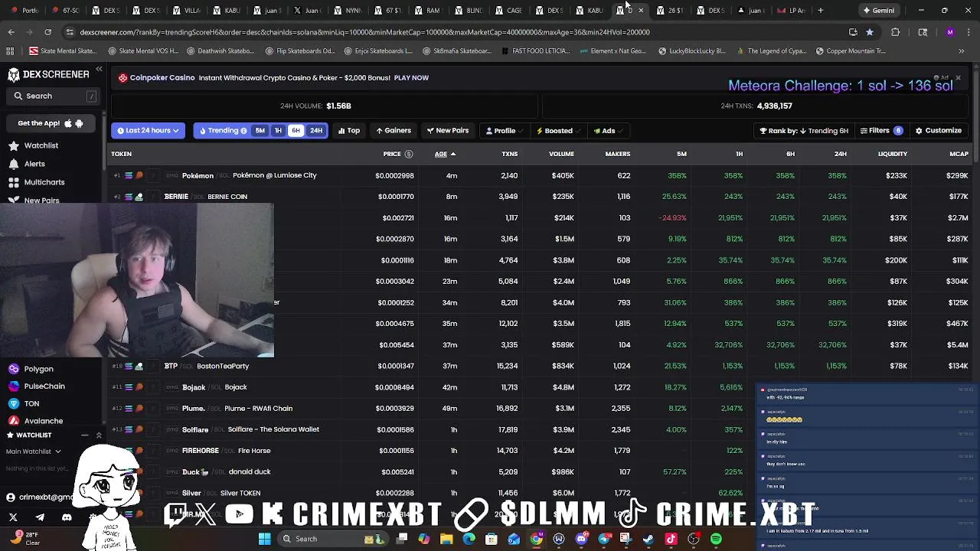Click the browser address bar URL
980x551 pixels.
364,32
